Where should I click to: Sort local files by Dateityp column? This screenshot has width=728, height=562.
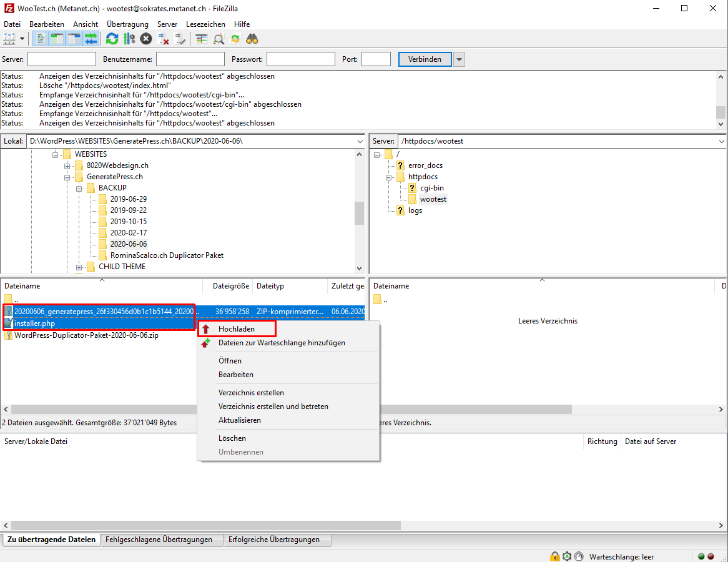pyautogui.click(x=290, y=285)
